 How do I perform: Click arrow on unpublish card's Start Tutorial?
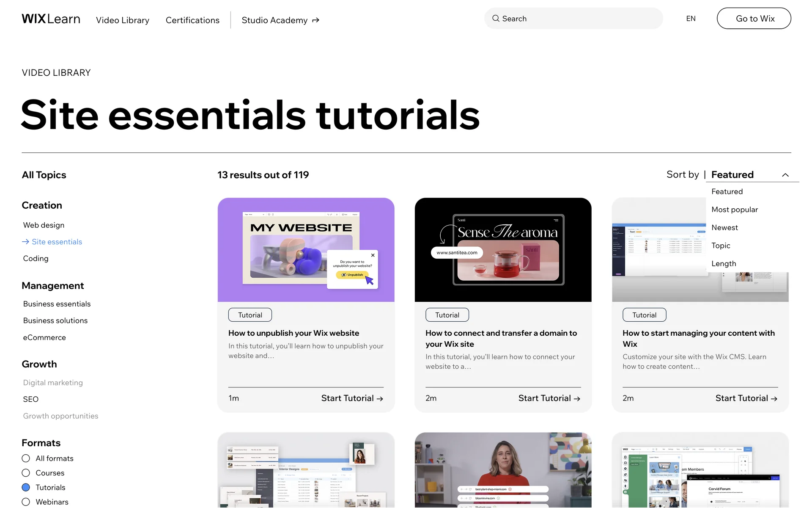[380, 399]
